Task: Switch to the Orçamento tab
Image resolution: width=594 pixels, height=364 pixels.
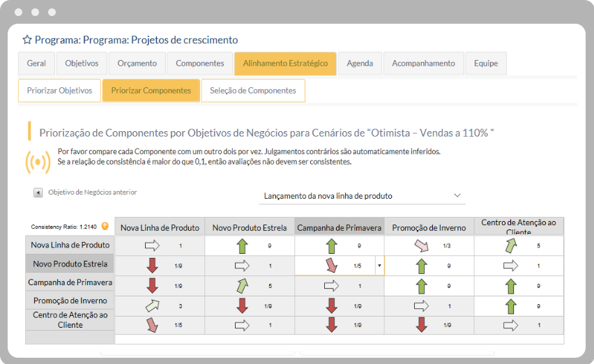Action: 137,63
